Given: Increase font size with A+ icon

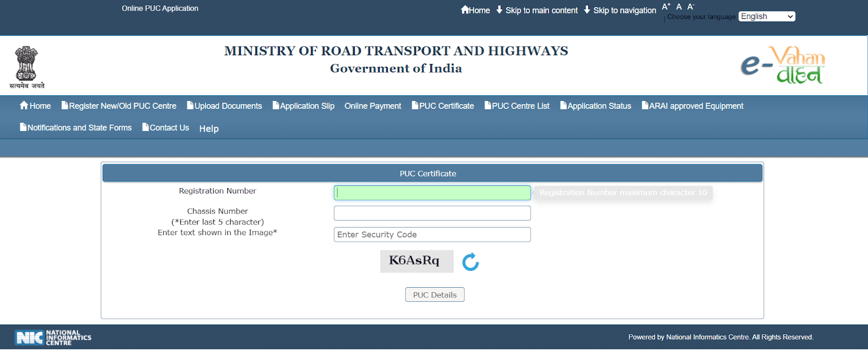Looking at the screenshot, I should (x=666, y=7).
